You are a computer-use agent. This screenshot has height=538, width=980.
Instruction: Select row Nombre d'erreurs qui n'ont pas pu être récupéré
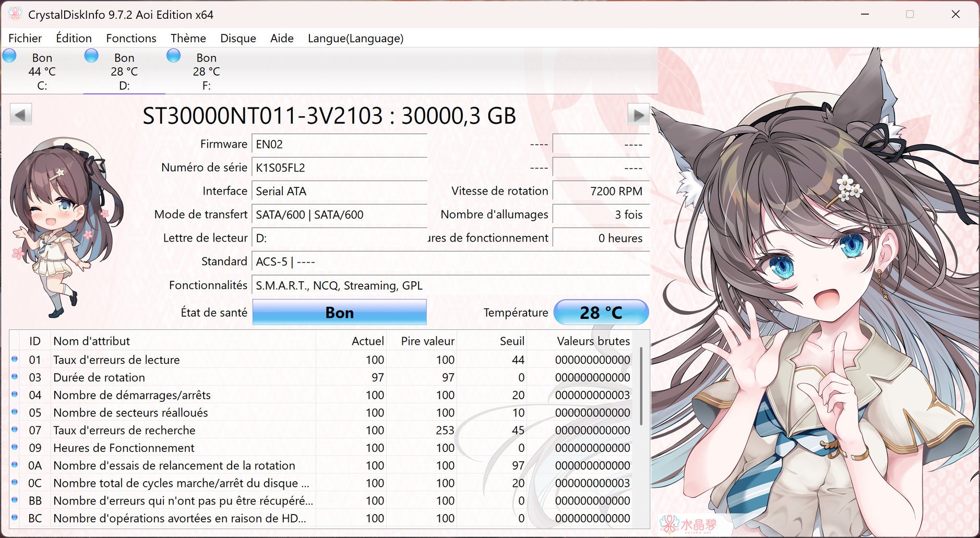tap(321, 500)
